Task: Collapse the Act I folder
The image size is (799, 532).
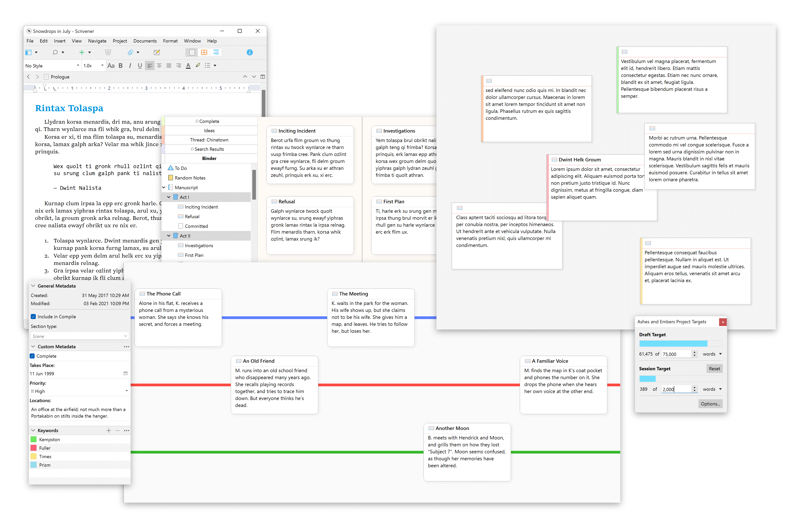Action: click(169, 197)
